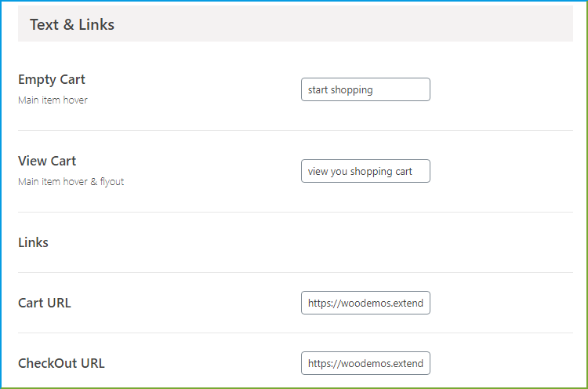Click the Empty Cart text field
Viewport: 588px width, 389px height.
click(365, 89)
